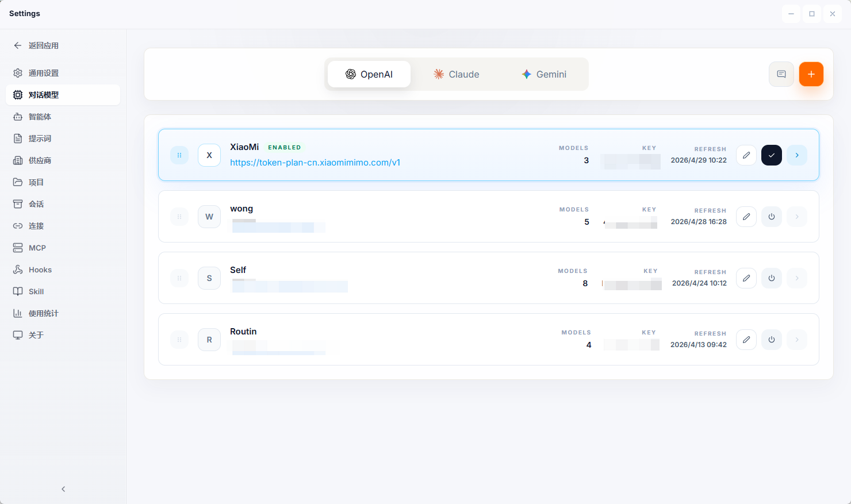Go to 连接 connections page
The width and height of the screenshot is (851, 504).
(63, 226)
